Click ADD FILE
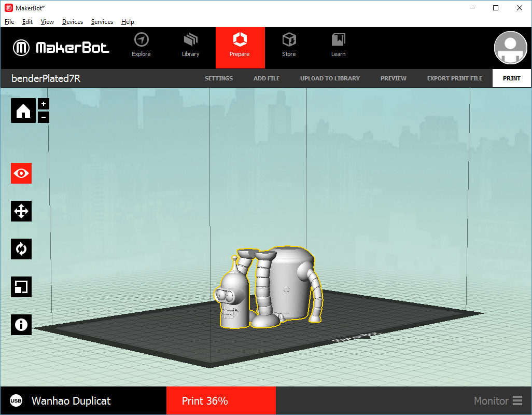Image resolution: width=532 pixels, height=415 pixels. pos(267,78)
